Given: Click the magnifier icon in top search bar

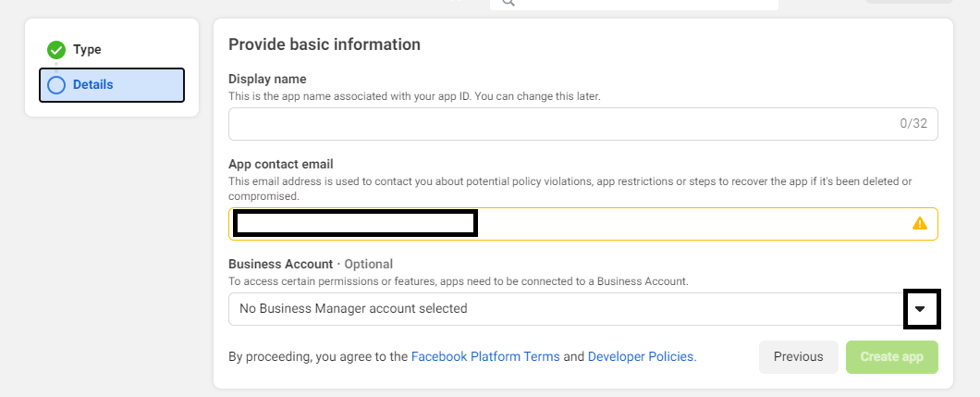Looking at the screenshot, I should pyautogui.click(x=508, y=3).
